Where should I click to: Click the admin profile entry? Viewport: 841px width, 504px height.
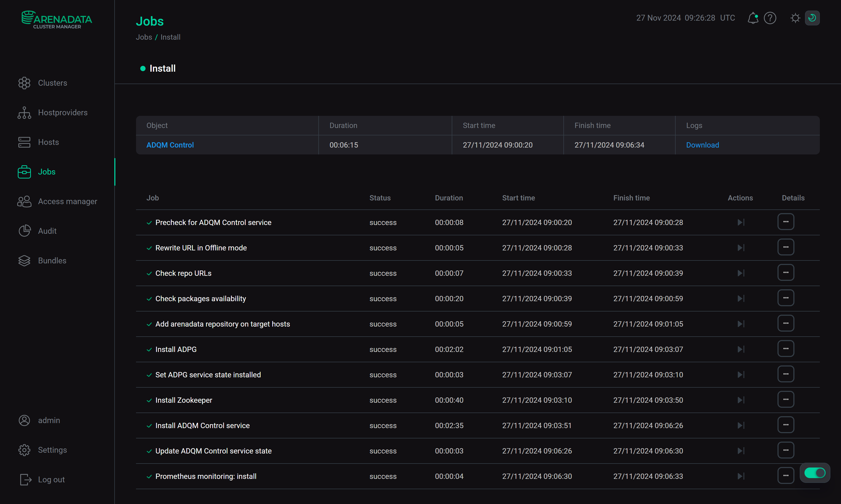click(49, 420)
